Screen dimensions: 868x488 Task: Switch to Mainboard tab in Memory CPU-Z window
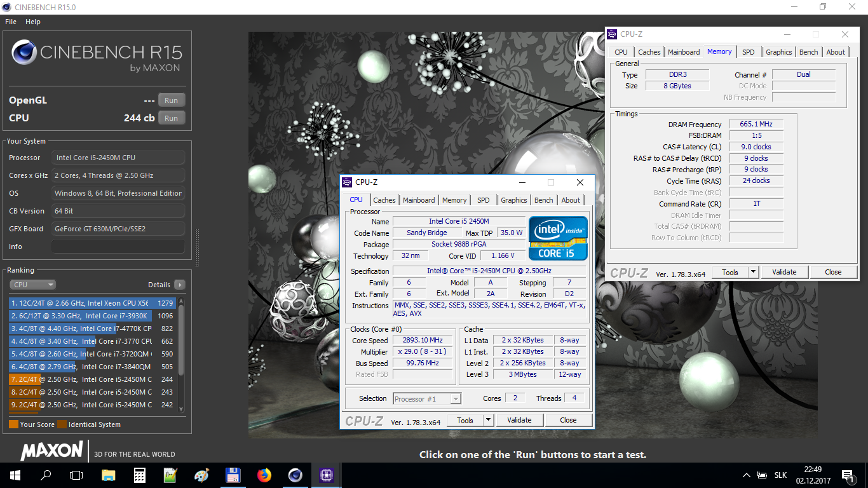[x=684, y=52]
